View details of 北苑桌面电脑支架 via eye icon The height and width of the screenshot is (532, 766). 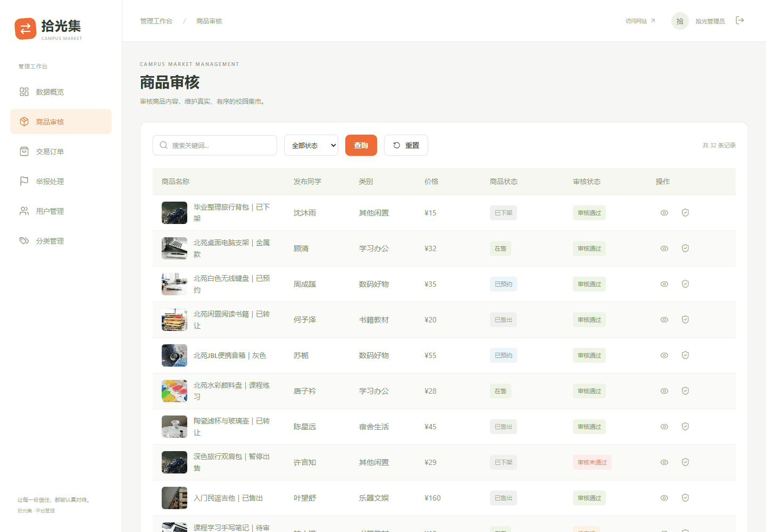[x=664, y=248]
